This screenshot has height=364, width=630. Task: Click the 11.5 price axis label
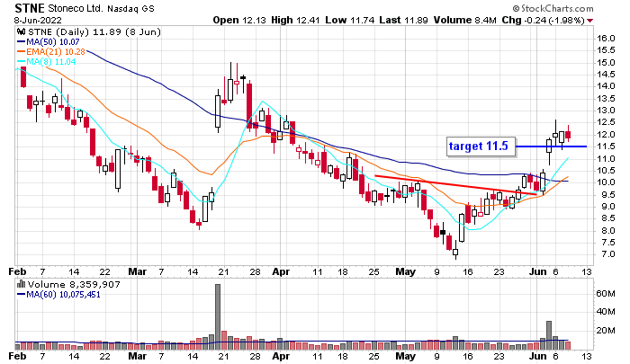click(x=606, y=146)
